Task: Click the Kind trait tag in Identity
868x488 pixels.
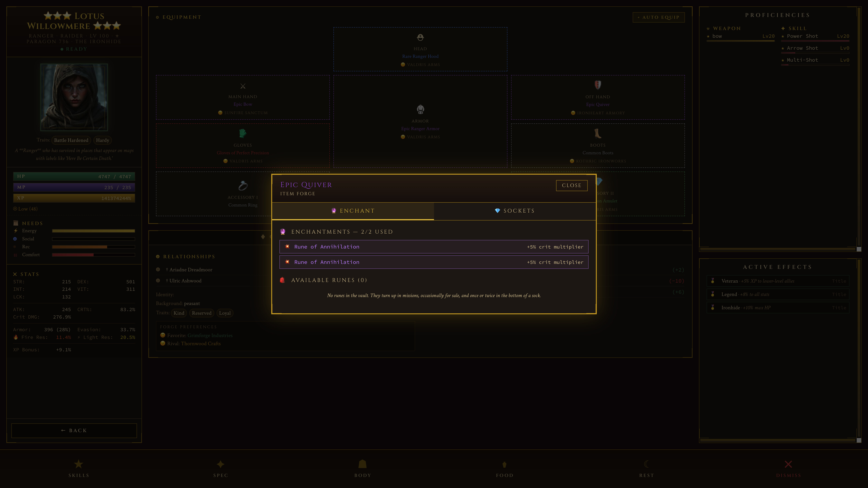Action: 179,313
